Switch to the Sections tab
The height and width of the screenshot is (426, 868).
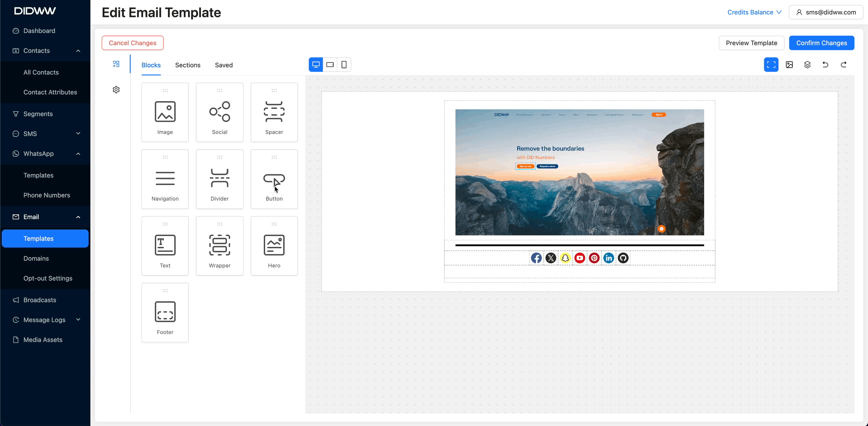(x=187, y=65)
